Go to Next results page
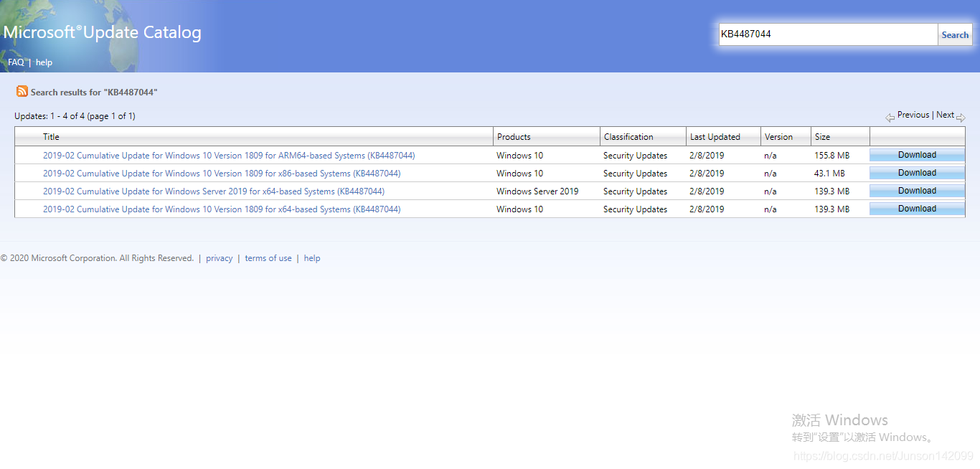Screen dimensions: 980x469 pyautogui.click(x=945, y=115)
